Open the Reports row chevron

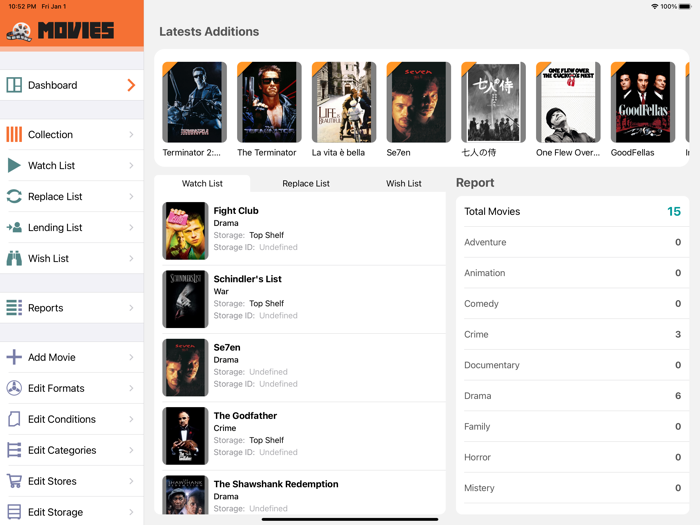click(x=131, y=308)
